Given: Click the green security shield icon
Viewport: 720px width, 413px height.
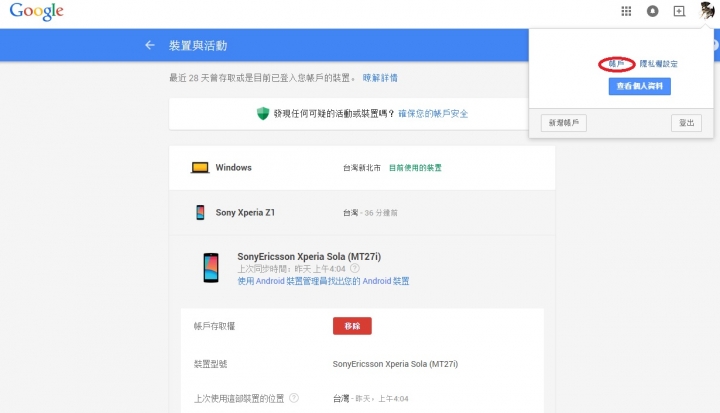Looking at the screenshot, I should (263, 113).
